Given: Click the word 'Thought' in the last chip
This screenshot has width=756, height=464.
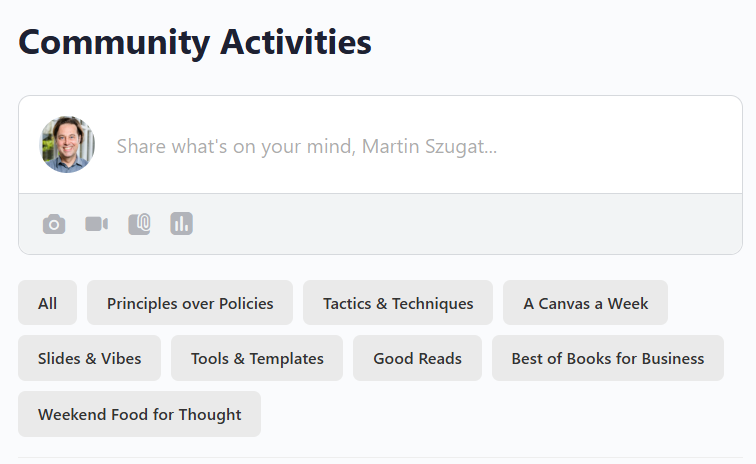Looking at the screenshot, I should (x=210, y=414).
